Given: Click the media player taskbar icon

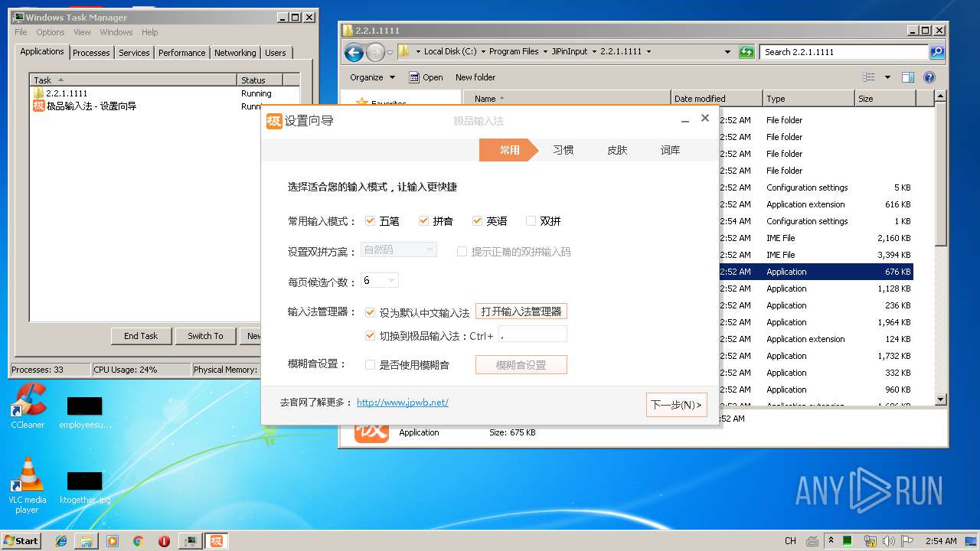Looking at the screenshot, I should [113, 541].
